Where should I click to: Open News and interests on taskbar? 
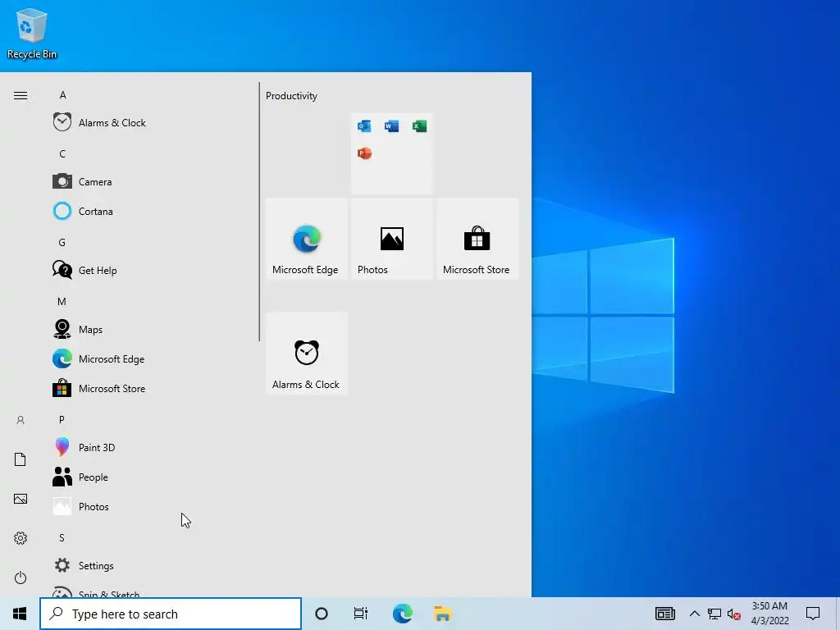coord(664,614)
